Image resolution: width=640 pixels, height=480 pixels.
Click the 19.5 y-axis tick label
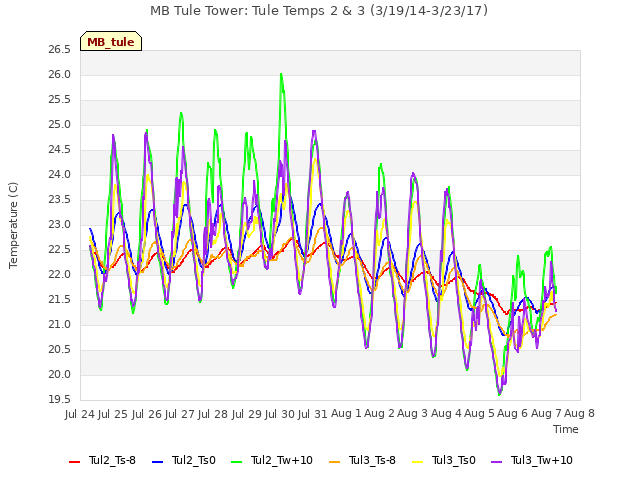click(x=60, y=400)
